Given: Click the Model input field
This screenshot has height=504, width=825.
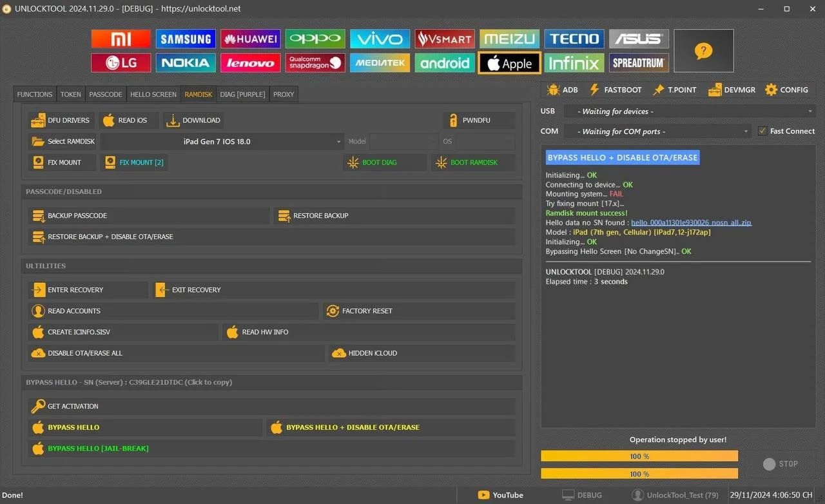Looking at the screenshot, I should pyautogui.click(x=403, y=141).
